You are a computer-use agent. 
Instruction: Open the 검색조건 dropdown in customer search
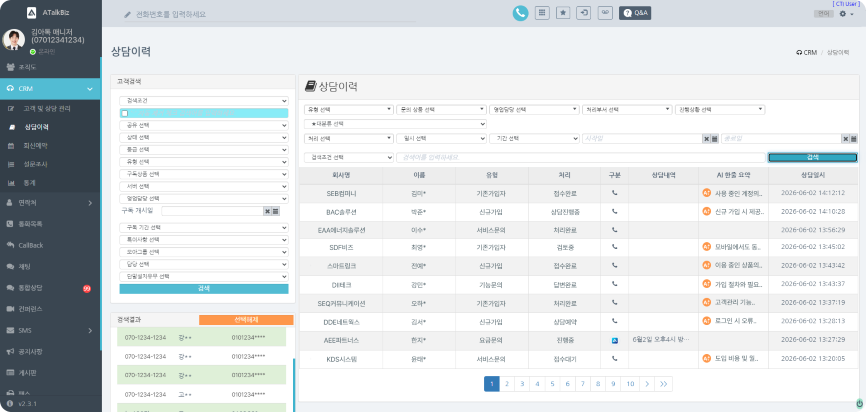coord(204,101)
